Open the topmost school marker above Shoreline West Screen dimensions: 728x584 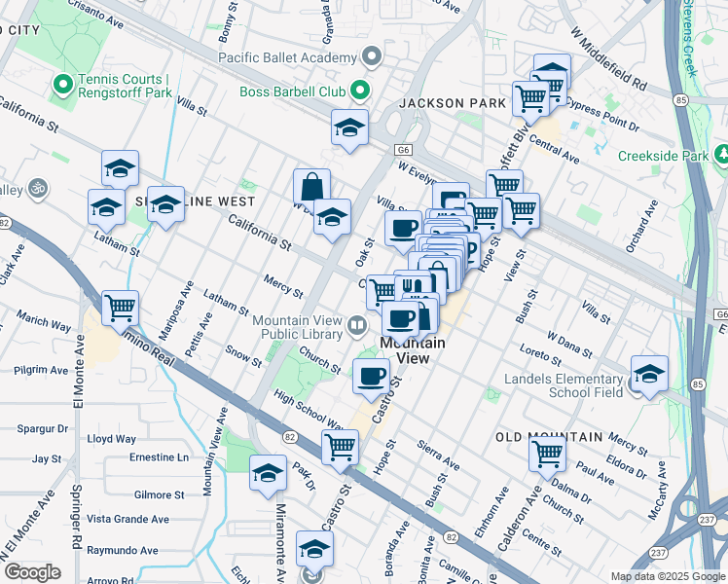[121, 168]
